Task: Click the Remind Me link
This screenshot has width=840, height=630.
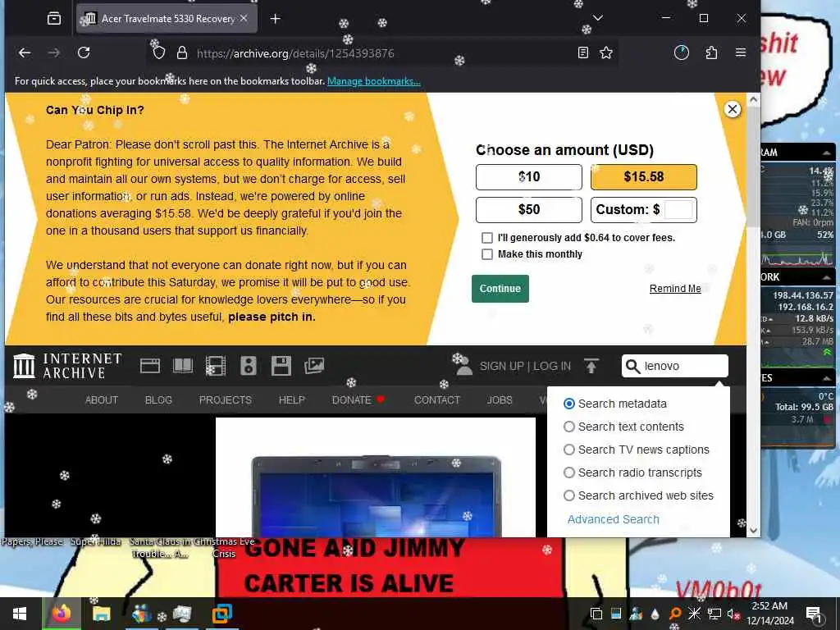Action: 675,289
